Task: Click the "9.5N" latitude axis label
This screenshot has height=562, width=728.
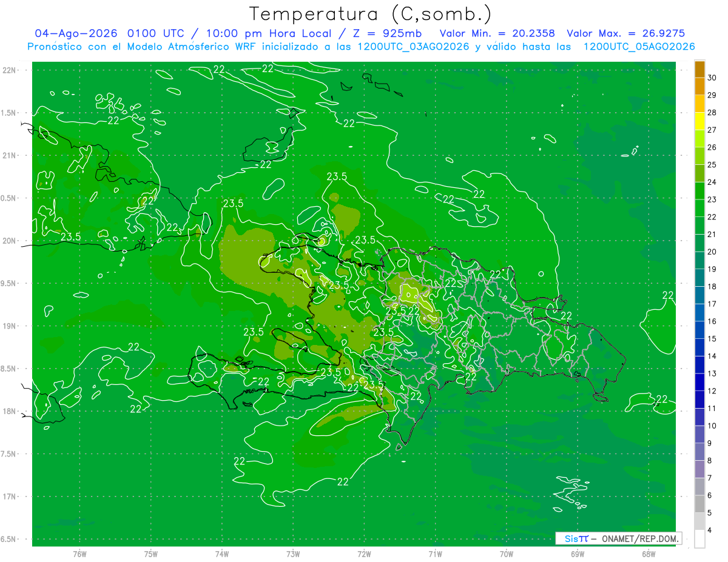Action: tap(9, 283)
